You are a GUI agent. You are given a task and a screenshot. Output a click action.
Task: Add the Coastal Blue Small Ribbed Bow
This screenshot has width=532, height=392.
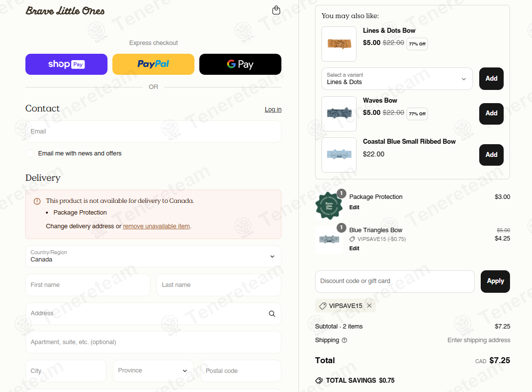coord(491,155)
